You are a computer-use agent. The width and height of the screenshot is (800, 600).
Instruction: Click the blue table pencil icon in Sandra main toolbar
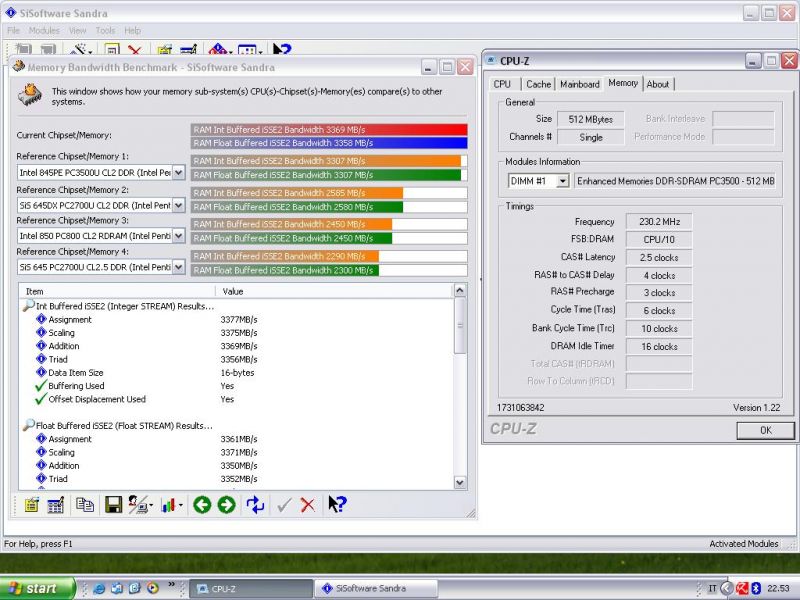pyautogui.click(x=189, y=49)
